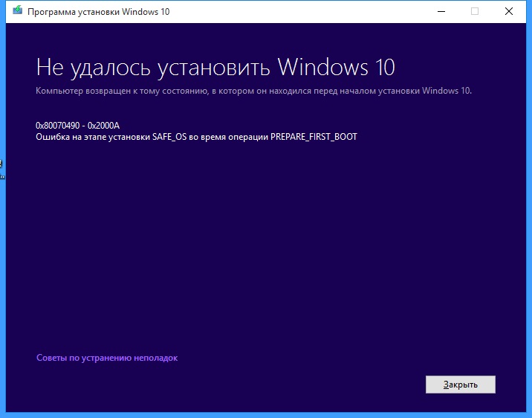
Task: Select error code 0x80070490 - 0x2000A text
Action: point(78,126)
